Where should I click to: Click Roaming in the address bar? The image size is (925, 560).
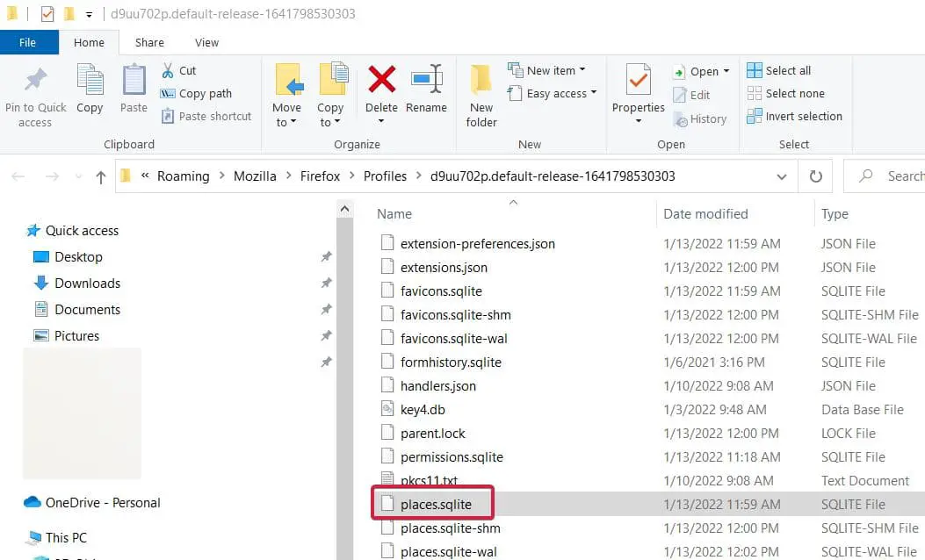pyautogui.click(x=183, y=176)
